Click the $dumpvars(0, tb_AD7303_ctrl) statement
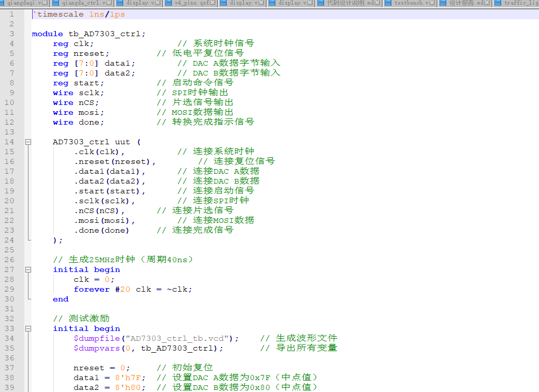 click(x=148, y=349)
